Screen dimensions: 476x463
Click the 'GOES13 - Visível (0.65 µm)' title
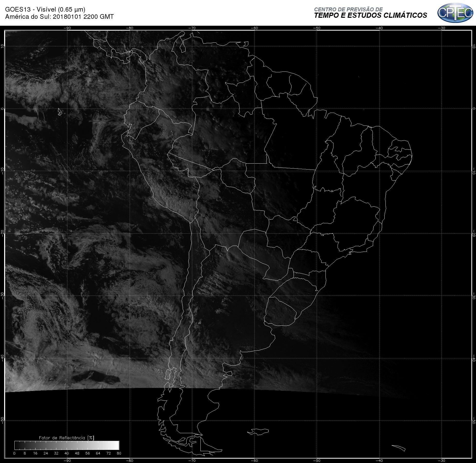click(45, 10)
